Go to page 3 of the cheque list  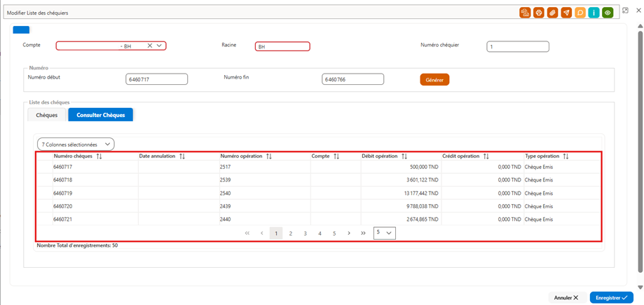tap(305, 233)
